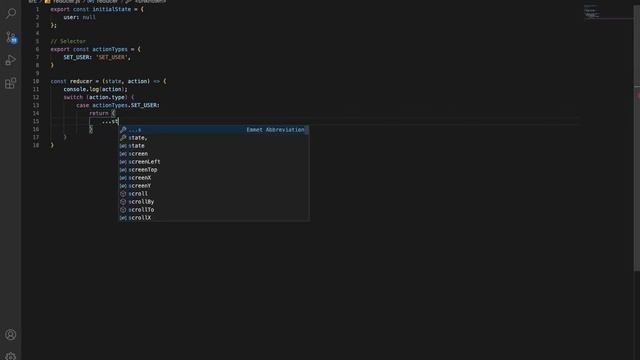The width and height of the screenshot is (640, 360).
Task: Click 'actionTypes' on line 6
Action: (x=110, y=49)
